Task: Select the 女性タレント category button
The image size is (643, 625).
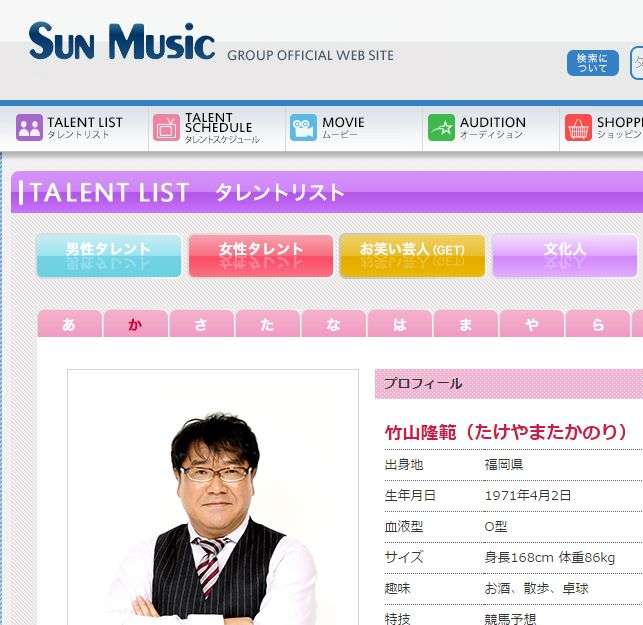Action: tap(261, 255)
